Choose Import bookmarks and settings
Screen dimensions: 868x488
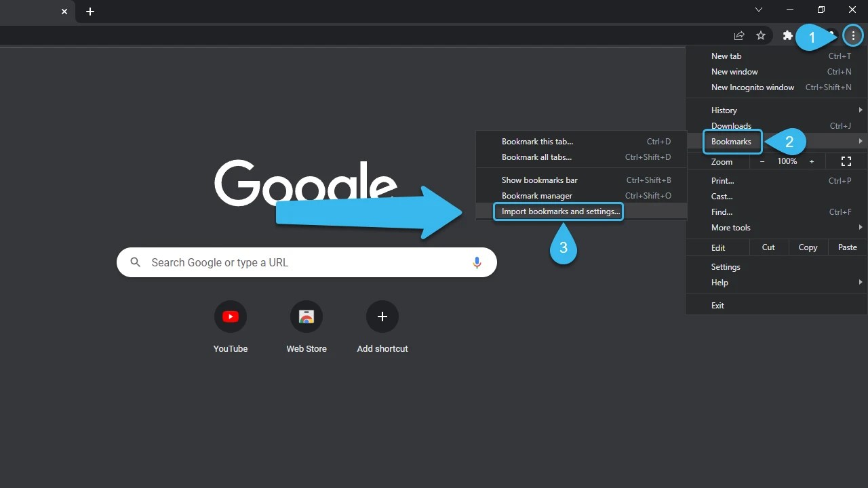pos(559,211)
